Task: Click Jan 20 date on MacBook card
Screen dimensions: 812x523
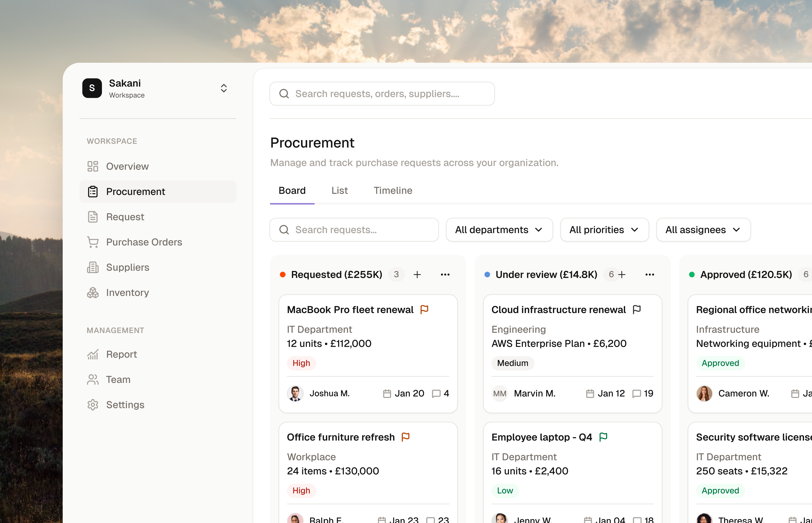Action: 404,393
